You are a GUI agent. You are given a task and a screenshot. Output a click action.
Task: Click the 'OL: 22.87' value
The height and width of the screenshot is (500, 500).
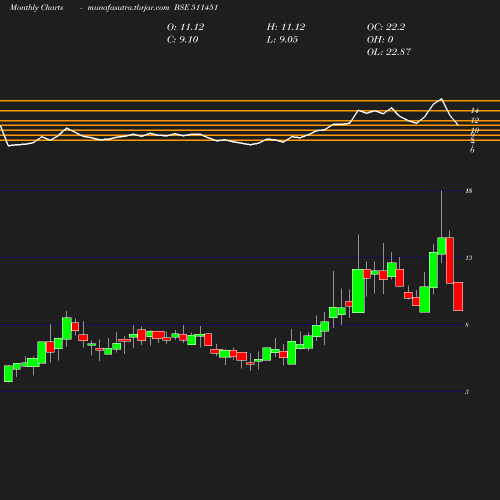coord(389,52)
